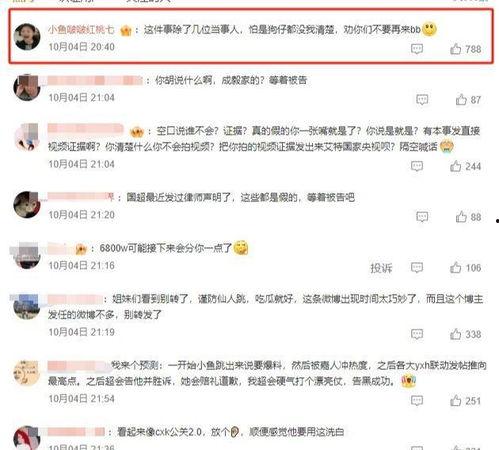Screen dimensions: 499x450
Task: Click avatar of cxk comment author
Action: click(27, 438)
